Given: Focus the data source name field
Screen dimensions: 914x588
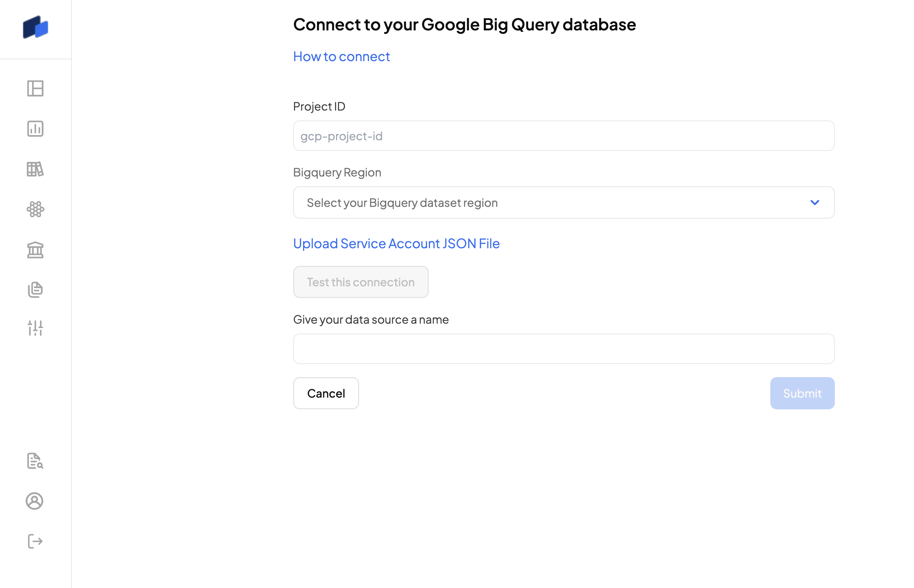Looking at the screenshot, I should click(563, 349).
